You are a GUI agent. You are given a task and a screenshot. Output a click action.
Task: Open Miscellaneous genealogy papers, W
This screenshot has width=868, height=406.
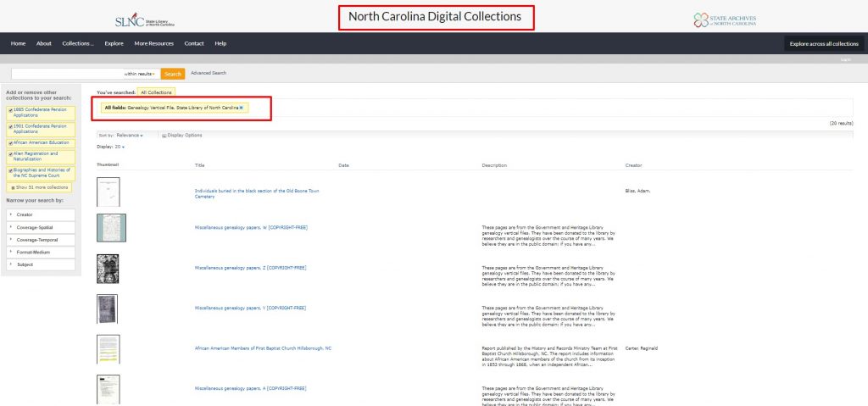[x=251, y=227]
